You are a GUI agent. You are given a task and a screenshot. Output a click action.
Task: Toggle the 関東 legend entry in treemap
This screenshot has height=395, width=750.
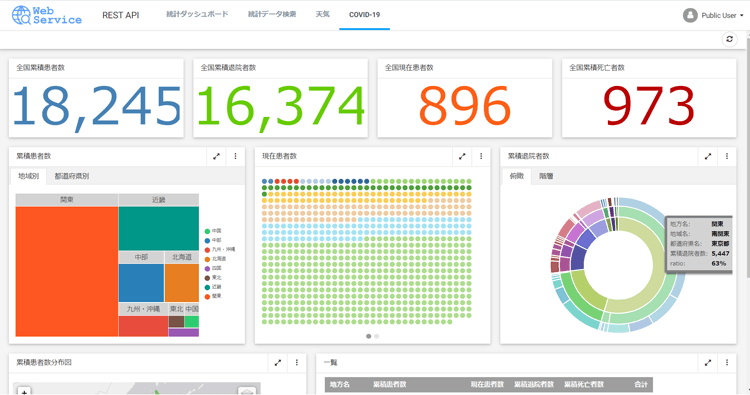click(213, 296)
